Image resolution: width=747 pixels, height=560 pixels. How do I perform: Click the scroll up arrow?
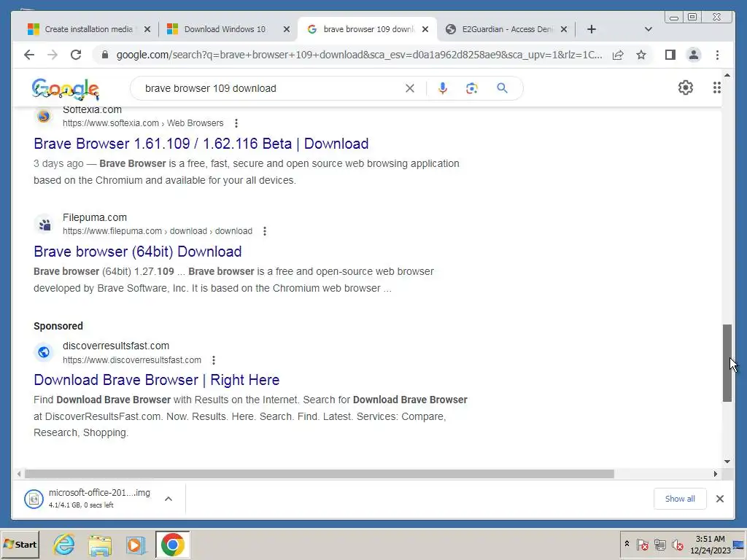(727, 75)
